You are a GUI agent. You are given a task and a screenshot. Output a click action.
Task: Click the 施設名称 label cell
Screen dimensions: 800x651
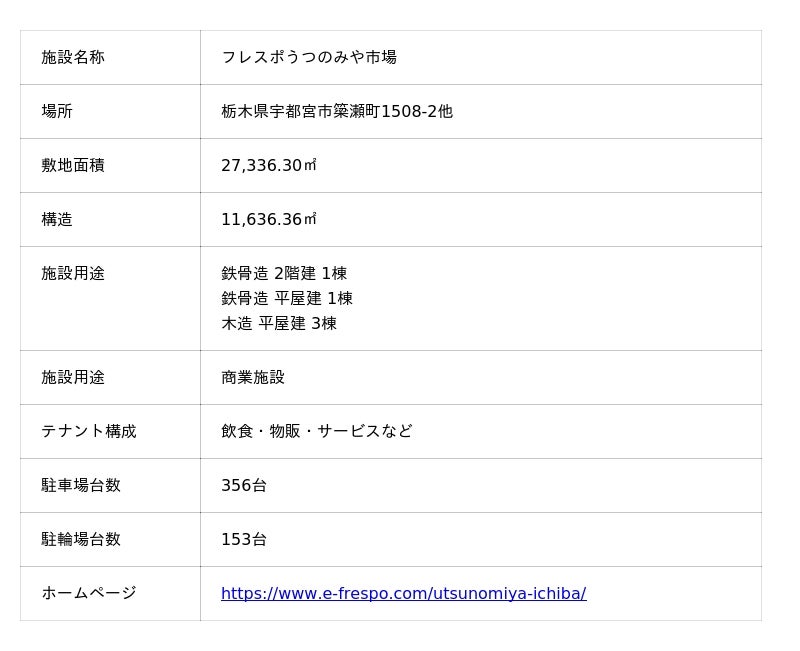(x=73, y=57)
